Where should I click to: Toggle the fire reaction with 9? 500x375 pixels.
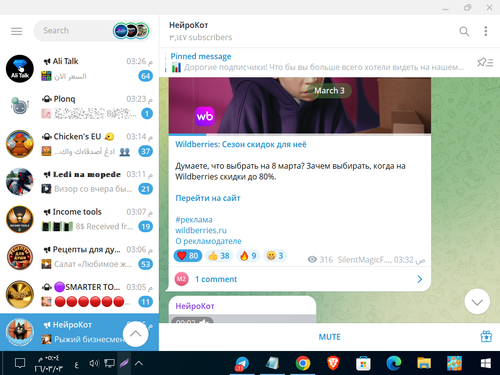click(248, 256)
